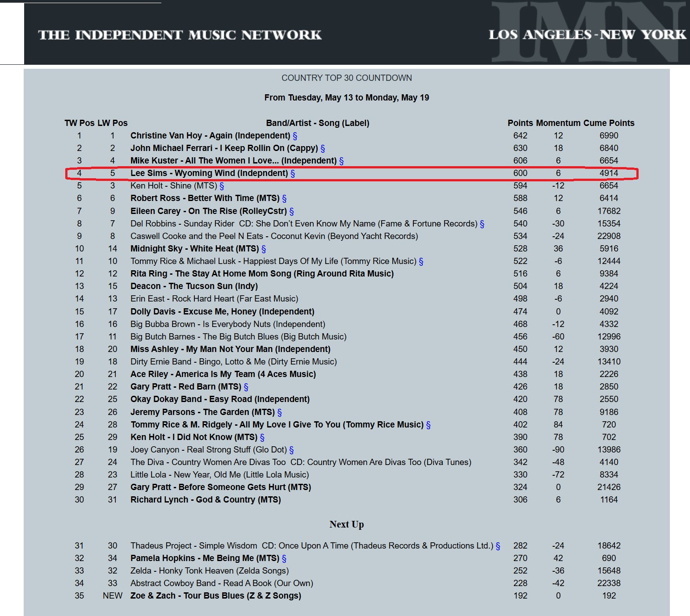Click the date range 'From Tuesday, May 13 to Monday, May 19'

click(x=347, y=97)
